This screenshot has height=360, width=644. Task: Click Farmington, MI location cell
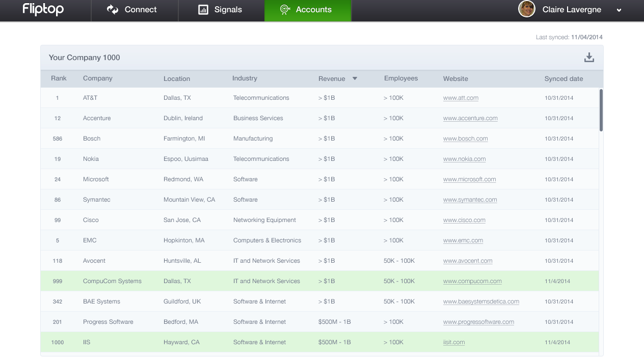click(x=184, y=139)
